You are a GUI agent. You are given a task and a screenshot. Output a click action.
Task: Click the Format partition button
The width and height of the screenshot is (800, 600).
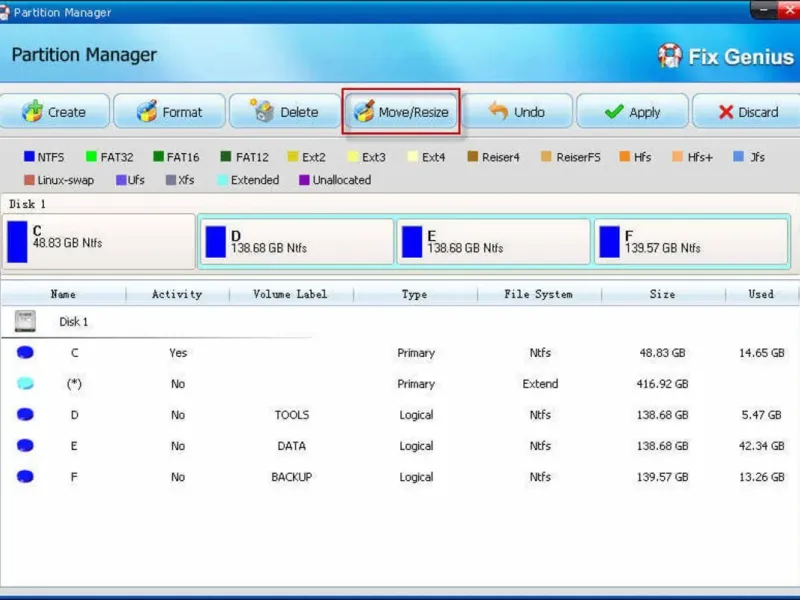(169, 111)
